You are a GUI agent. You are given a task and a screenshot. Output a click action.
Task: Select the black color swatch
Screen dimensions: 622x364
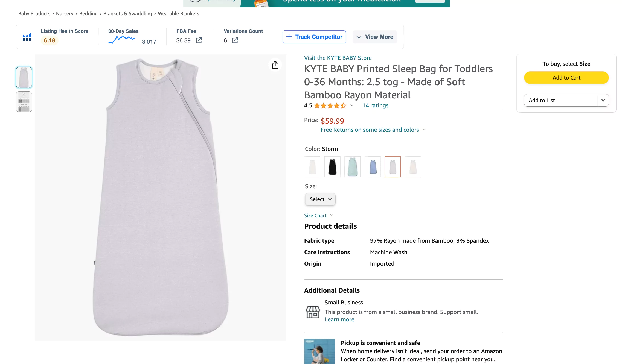pos(332,167)
